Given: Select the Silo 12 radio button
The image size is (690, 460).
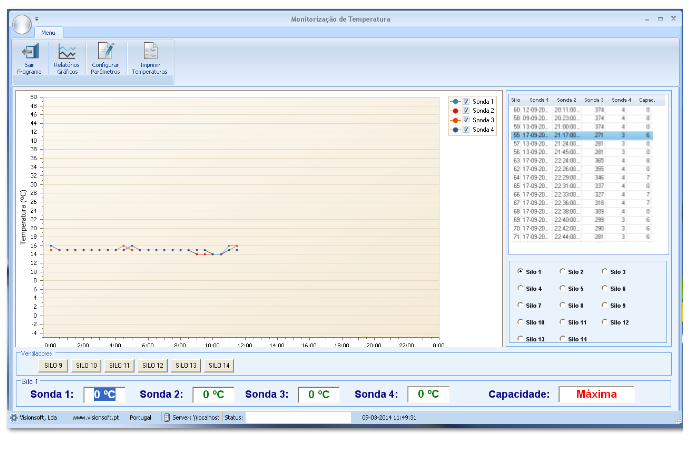Looking at the screenshot, I should [x=605, y=322].
